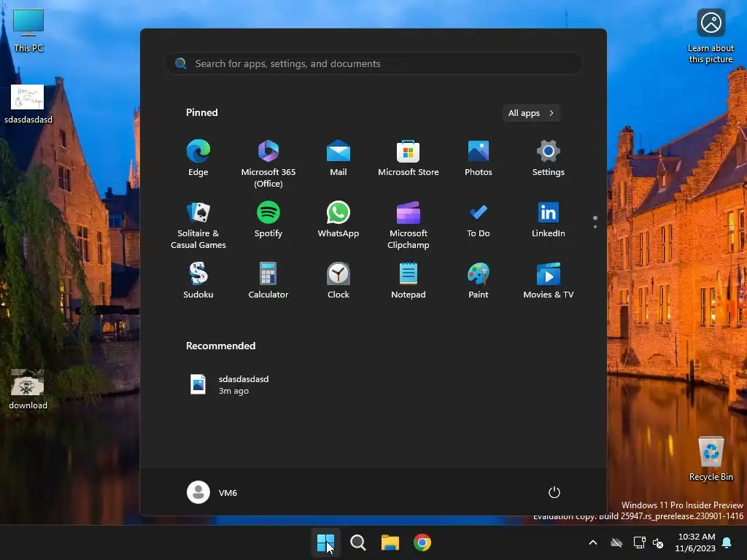Open recommended file sdasdasdasd
Image resolution: width=747 pixels, height=560 pixels.
[230, 385]
